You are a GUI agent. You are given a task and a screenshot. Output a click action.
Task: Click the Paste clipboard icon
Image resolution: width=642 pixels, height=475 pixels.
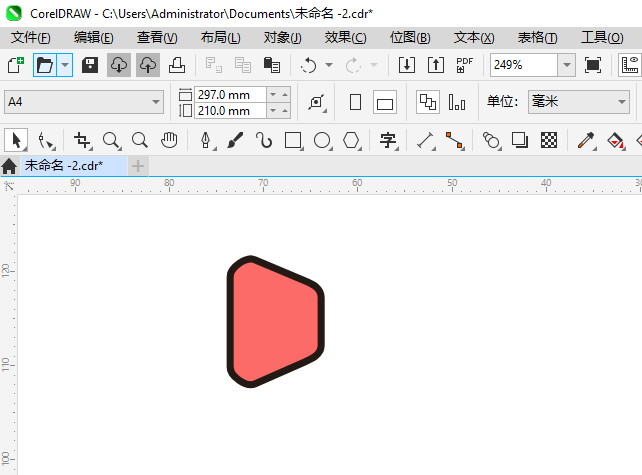[x=271, y=65]
